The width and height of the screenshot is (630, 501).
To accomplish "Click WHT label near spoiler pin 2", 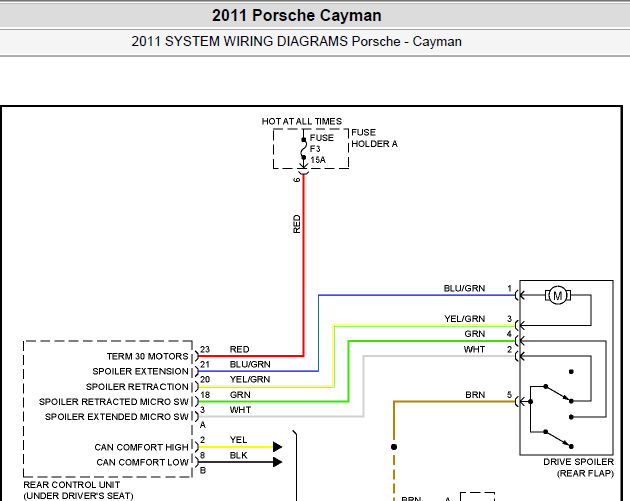I will click(x=475, y=349).
